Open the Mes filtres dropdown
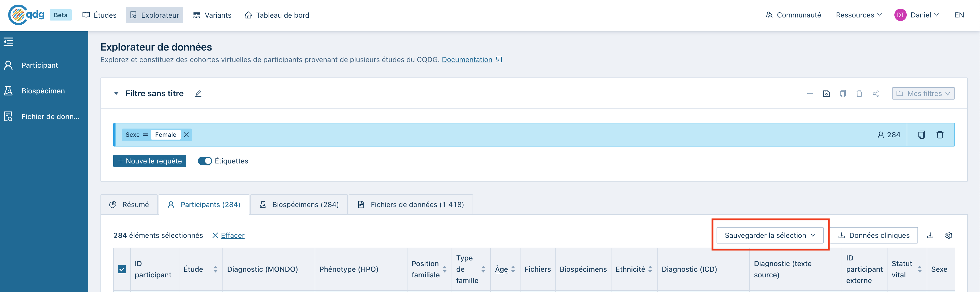The height and width of the screenshot is (292, 980). click(x=923, y=94)
